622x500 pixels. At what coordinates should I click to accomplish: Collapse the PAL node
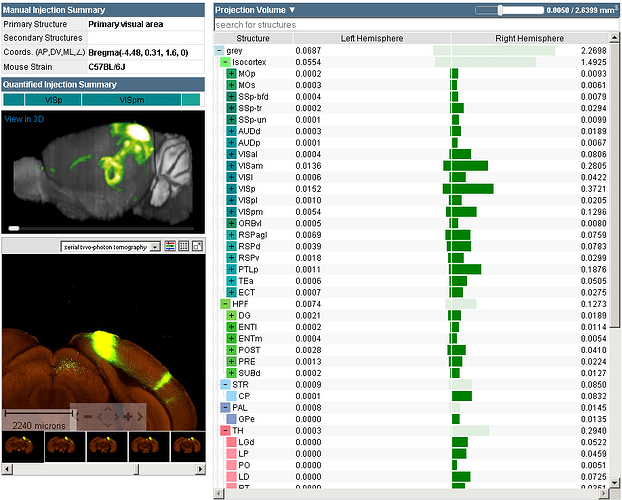[225, 408]
